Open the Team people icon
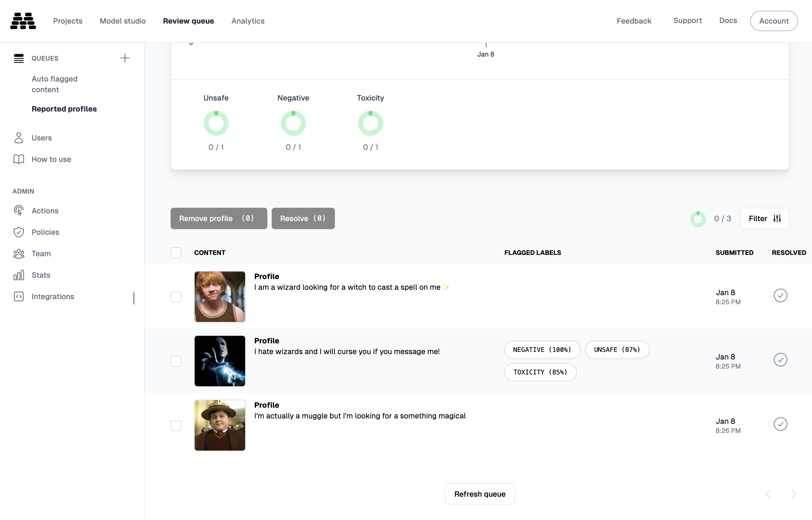Viewport: 812px width, 520px height. pos(19,254)
